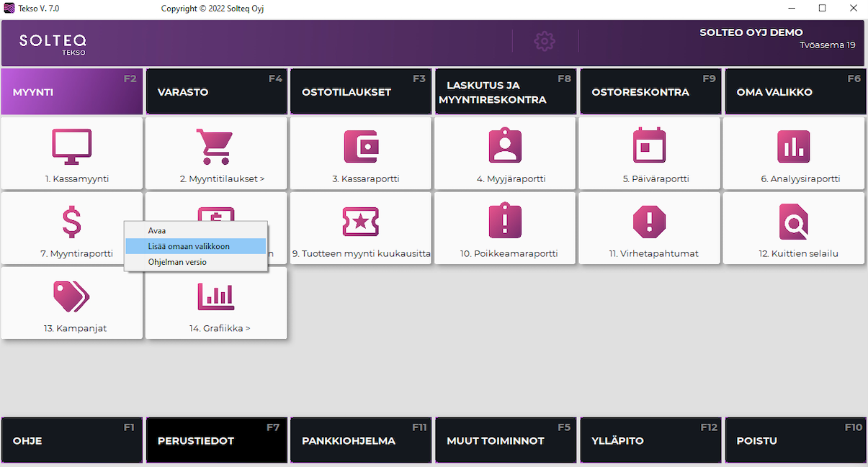Screen dimensions: 868x467
Task: Open the settings gear in header
Action: 545,42
